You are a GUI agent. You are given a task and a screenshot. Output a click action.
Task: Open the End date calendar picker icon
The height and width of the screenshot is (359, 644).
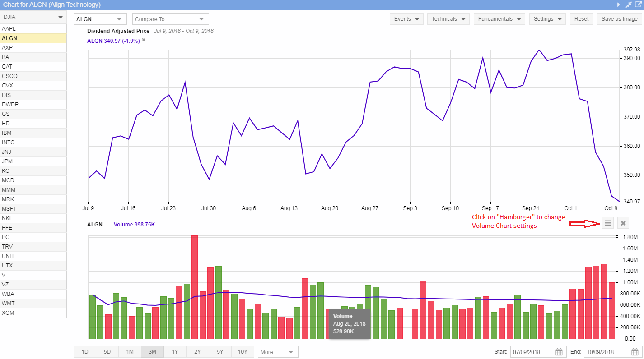tap(634, 352)
